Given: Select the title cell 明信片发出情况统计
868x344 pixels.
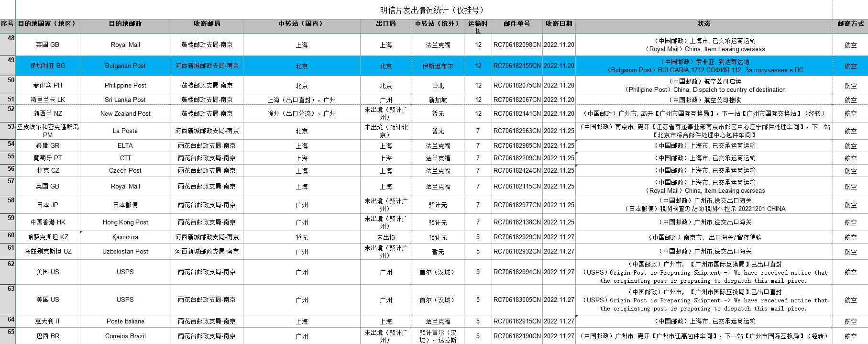Looking at the screenshot, I should tap(432, 10).
